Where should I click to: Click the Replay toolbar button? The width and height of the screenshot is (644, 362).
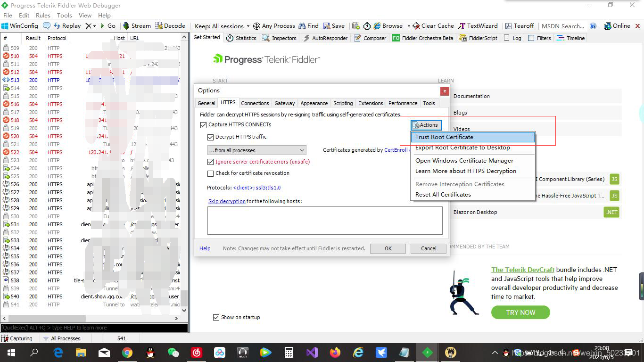click(66, 26)
